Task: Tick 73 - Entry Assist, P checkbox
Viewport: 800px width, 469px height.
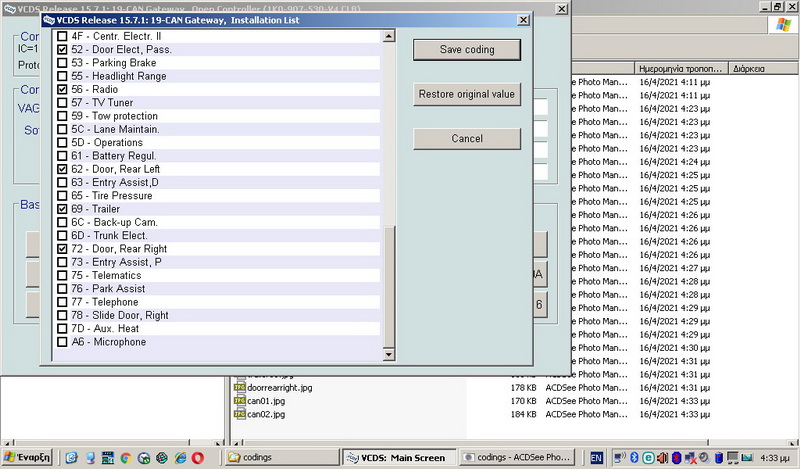Action: pos(62,262)
